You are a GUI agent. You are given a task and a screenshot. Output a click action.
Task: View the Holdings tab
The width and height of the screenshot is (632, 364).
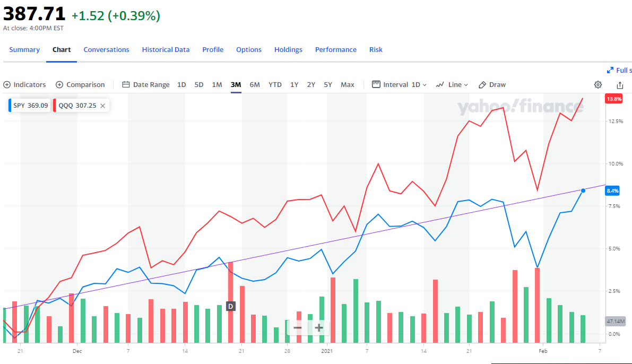click(x=288, y=49)
